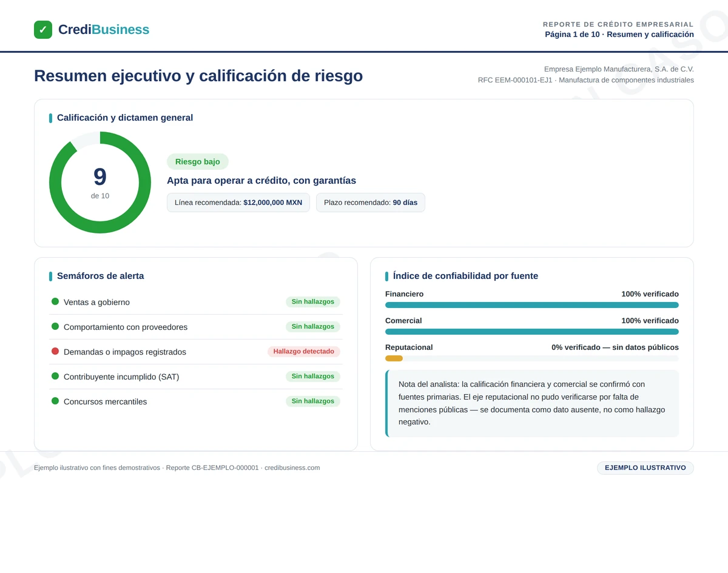Click the green dot beside 'Concursos mercantiles'
Screen dimensions: 728x573
click(x=55, y=401)
